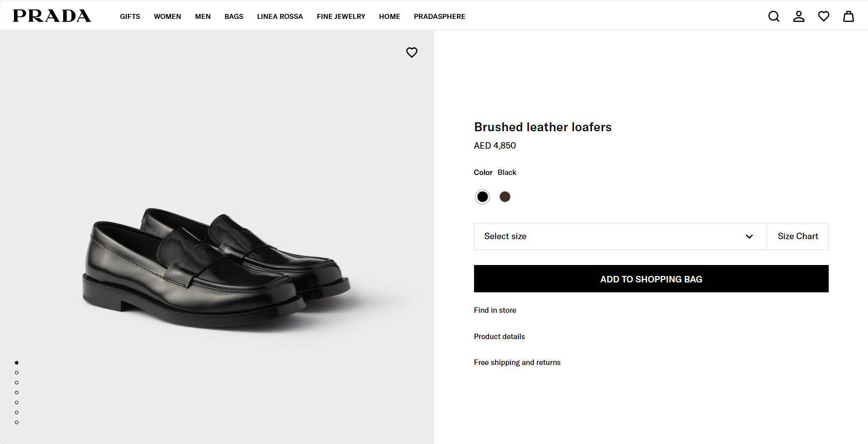Select the black color swatch
Screen dimensions: 868x444
[482, 197]
